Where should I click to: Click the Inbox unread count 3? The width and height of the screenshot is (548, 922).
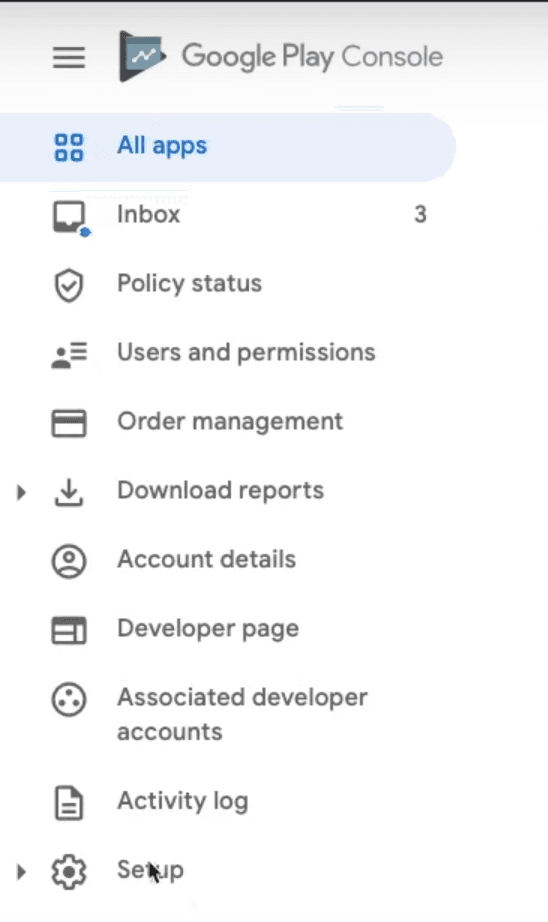pos(420,215)
